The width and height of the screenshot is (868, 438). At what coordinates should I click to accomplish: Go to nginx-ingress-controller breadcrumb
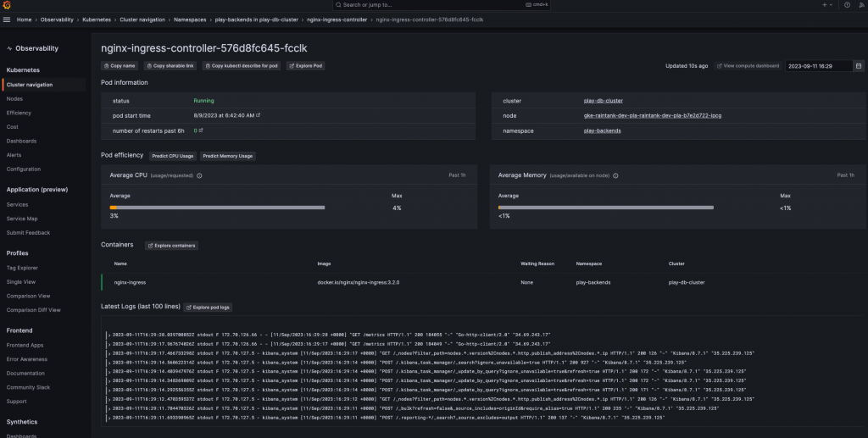[x=337, y=19]
